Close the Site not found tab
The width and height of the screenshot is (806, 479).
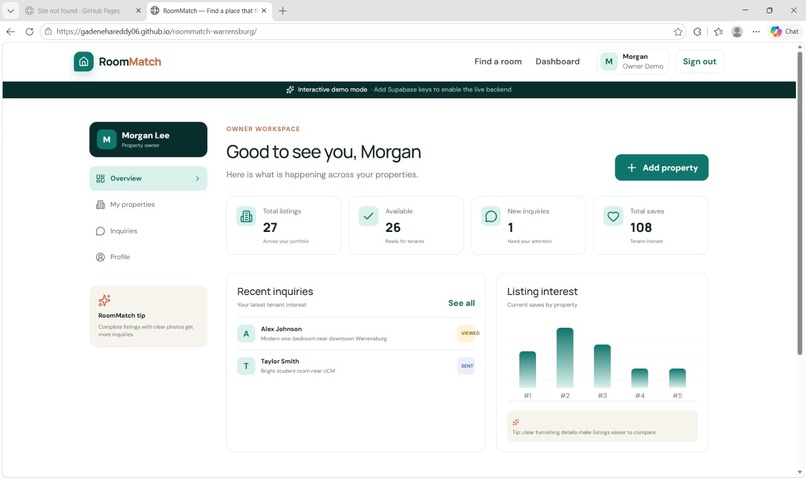(138, 10)
